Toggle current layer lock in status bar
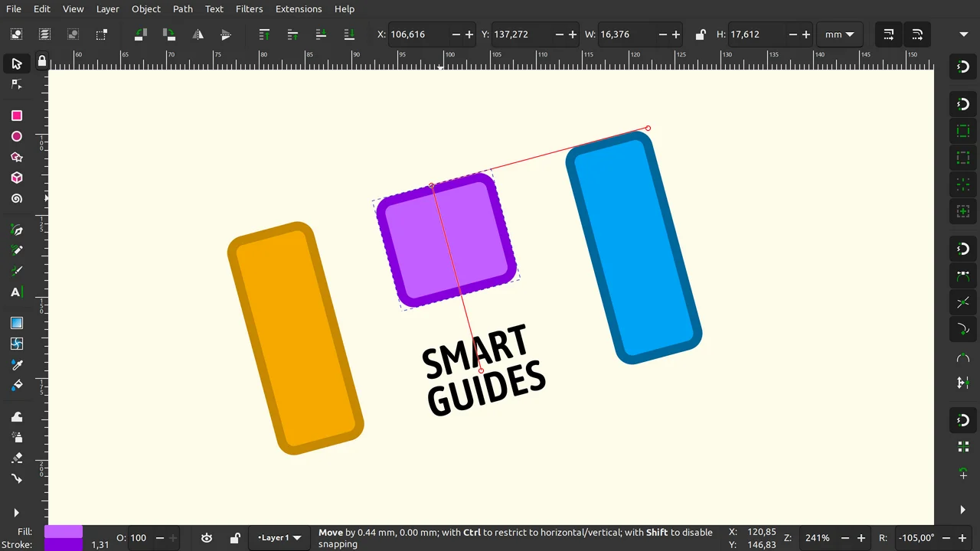 click(235, 538)
